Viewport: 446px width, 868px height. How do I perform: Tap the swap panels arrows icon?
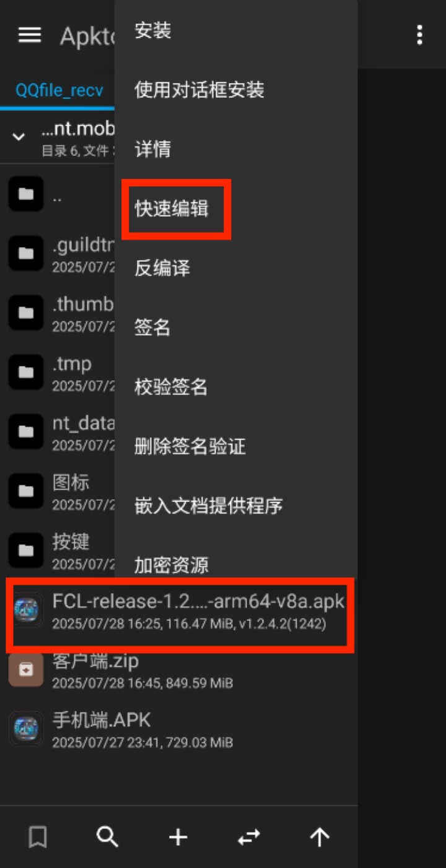click(x=248, y=838)
